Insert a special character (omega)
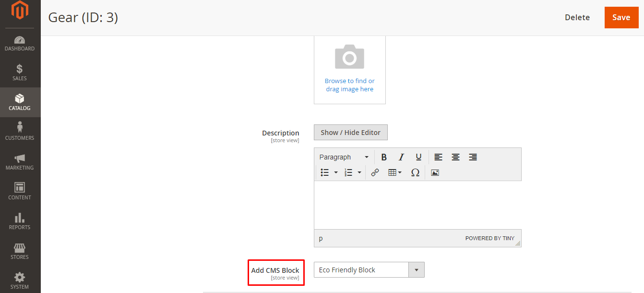This screenshot has width=644, height=293. click(416, 172)
